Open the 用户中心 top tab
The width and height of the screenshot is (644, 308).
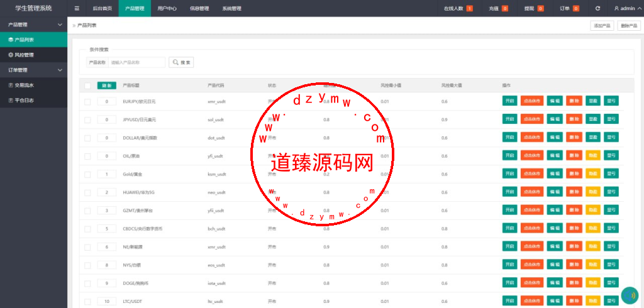167,8
